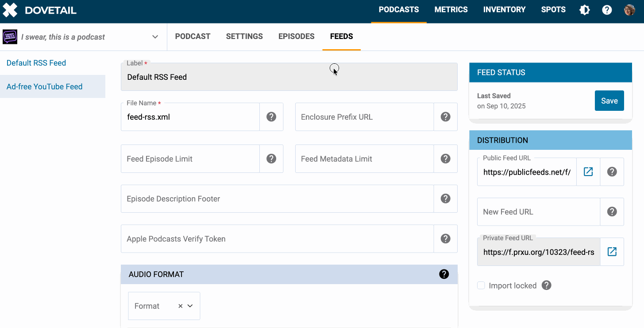Click the Audio Format help icon
Viewport: 644px width, 328px height.
coord(443,274)
